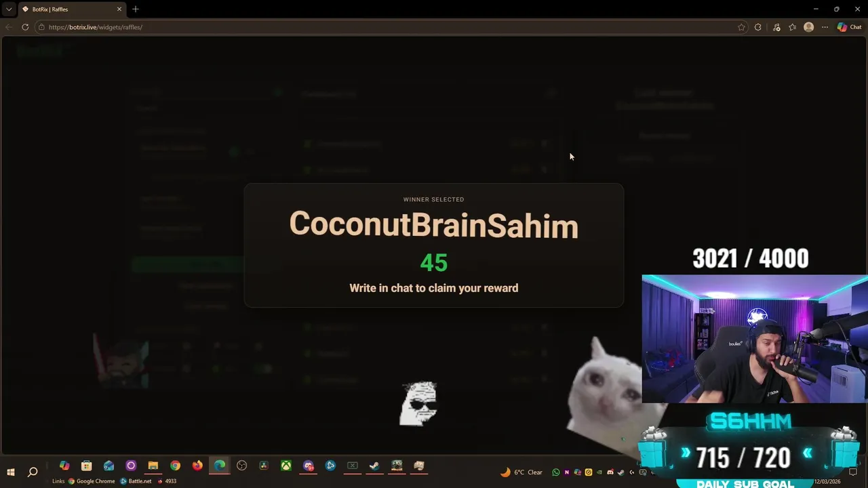This screenshot has width=868, height=488.
Task: Click the 6°C Clear weather widget
Action: point(521,472)
